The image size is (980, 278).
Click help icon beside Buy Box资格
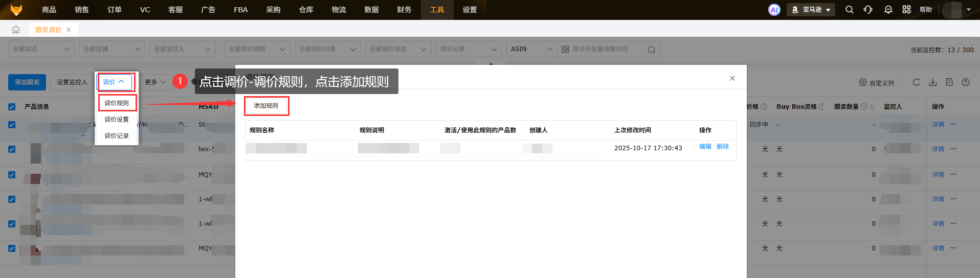(821, 107)
